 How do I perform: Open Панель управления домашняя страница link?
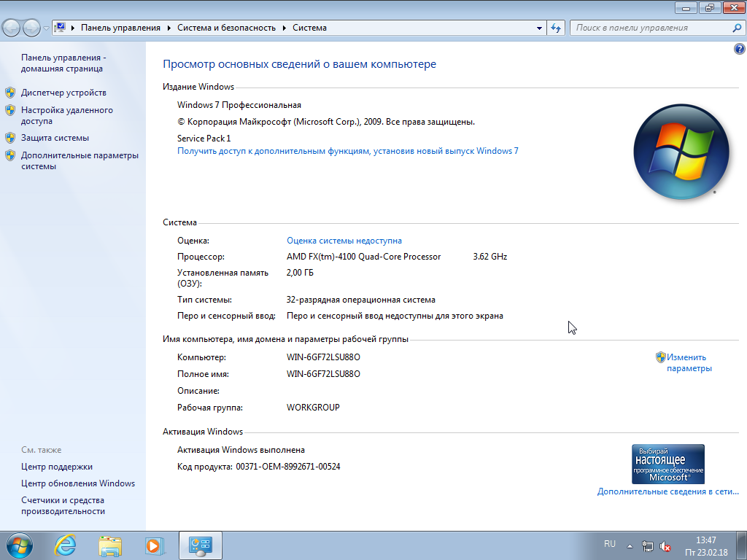[x=63, y=63]
